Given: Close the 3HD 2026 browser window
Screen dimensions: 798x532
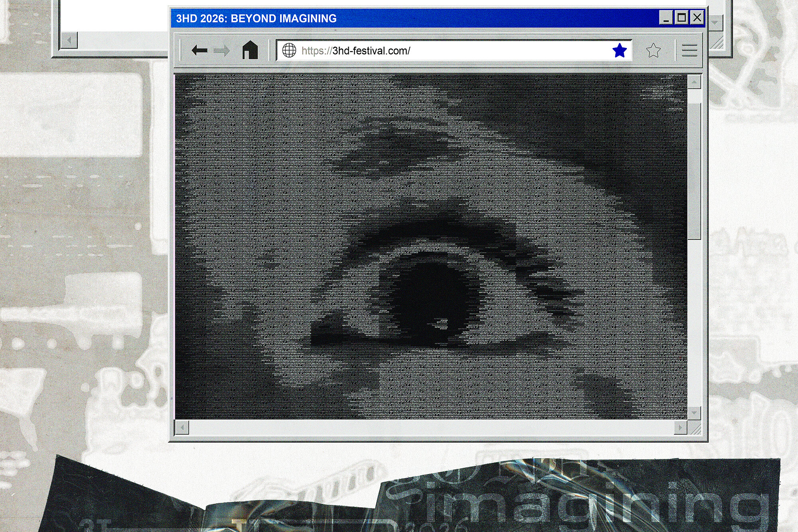Looking at the screenshot, I should point(697,18).
